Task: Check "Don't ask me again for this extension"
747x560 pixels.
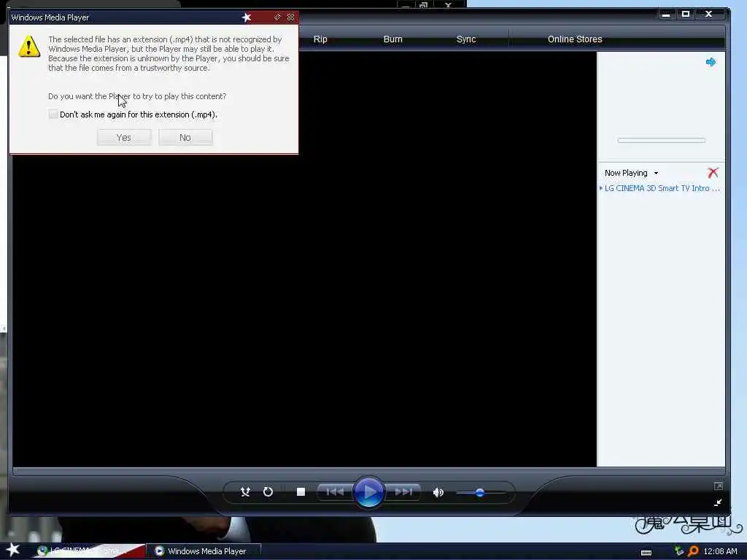Action: coord(53,114)
